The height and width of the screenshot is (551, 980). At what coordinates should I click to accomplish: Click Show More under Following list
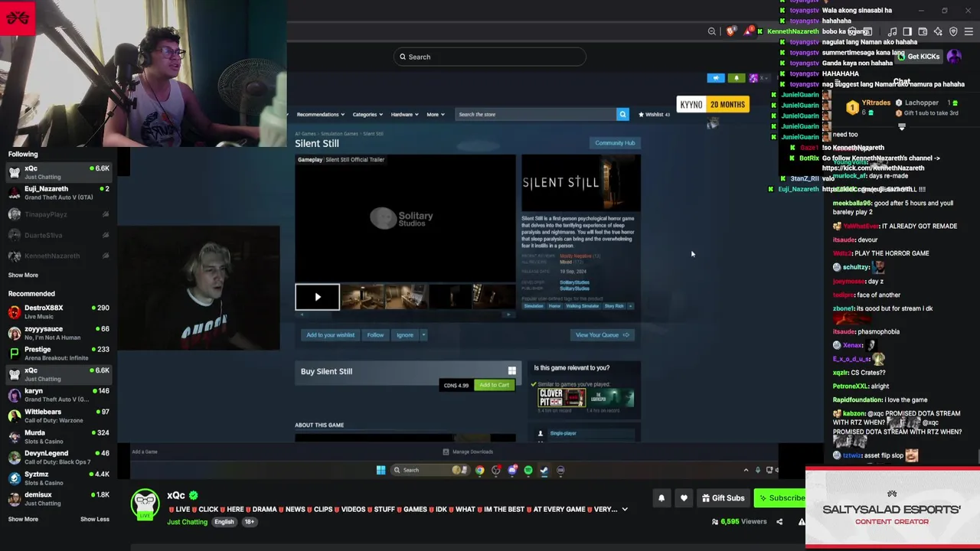point(23,275)
